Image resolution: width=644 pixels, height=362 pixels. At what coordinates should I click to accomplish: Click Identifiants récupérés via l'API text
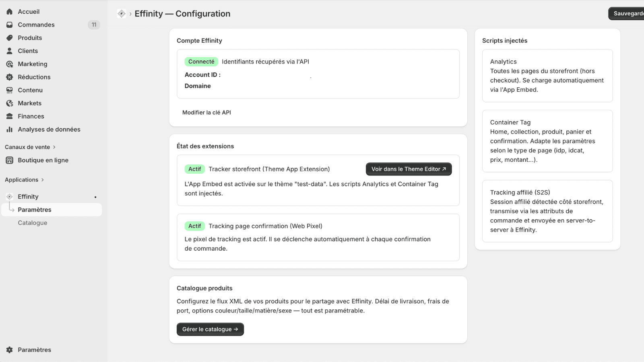click(265, 62)
